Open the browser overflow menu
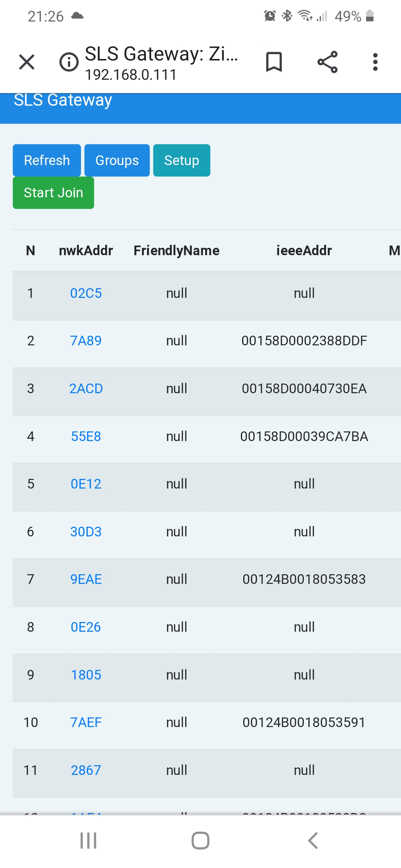The height and width of the screenshot is (868, 401). pyautogui.click(x=375, y=62)
